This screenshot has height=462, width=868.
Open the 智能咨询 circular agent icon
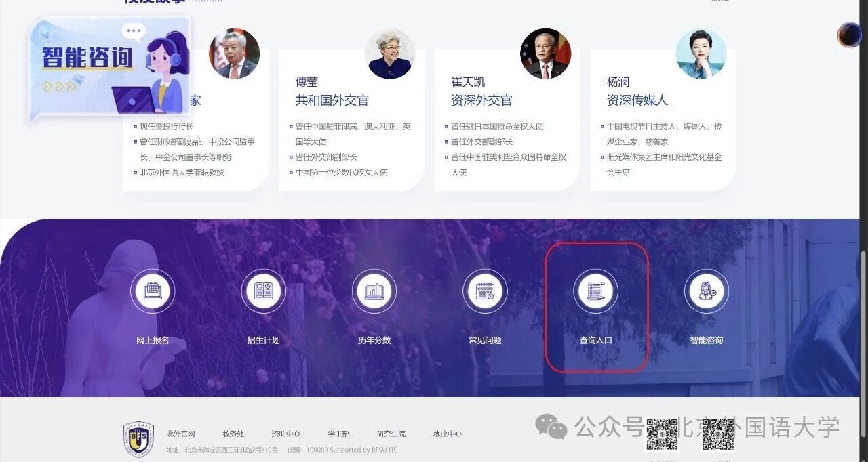click(x=706, y=291)
